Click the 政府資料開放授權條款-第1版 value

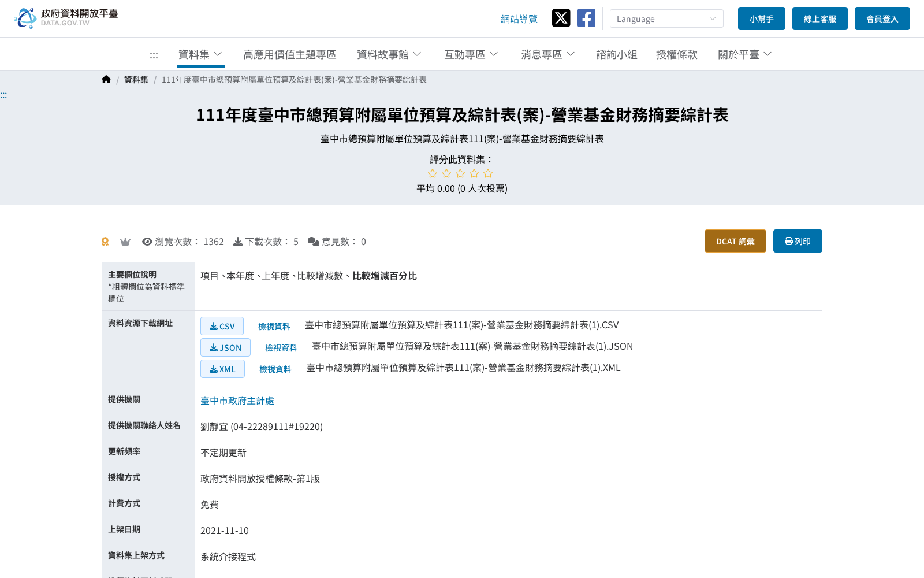(x=260, y=479)
